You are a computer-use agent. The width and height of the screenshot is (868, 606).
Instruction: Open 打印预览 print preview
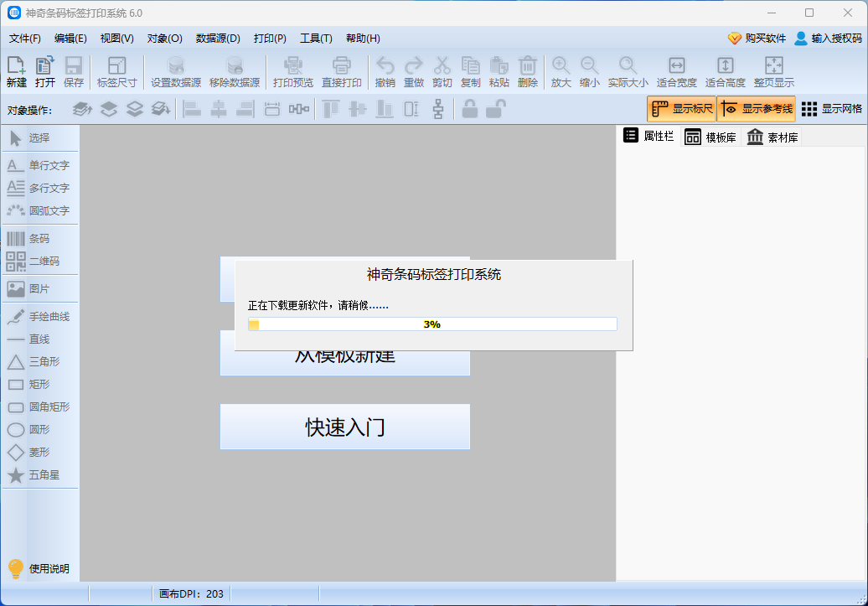tap(293, 71)
